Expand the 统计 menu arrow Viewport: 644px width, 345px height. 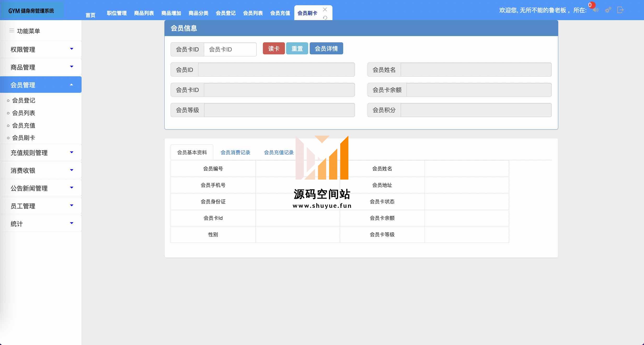point(72,223)
